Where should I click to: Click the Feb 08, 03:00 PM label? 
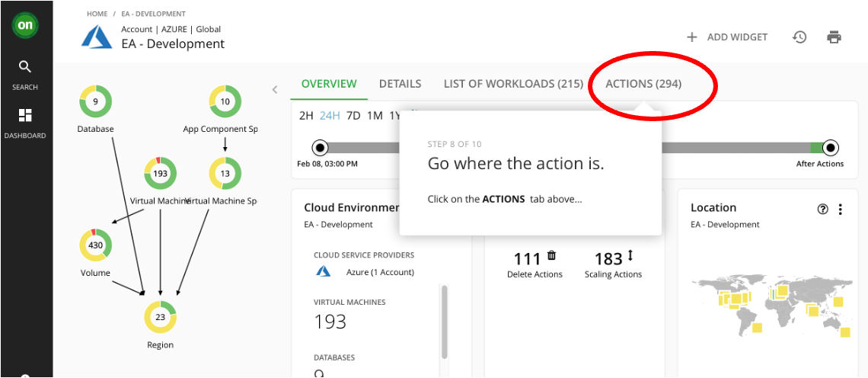327,164
